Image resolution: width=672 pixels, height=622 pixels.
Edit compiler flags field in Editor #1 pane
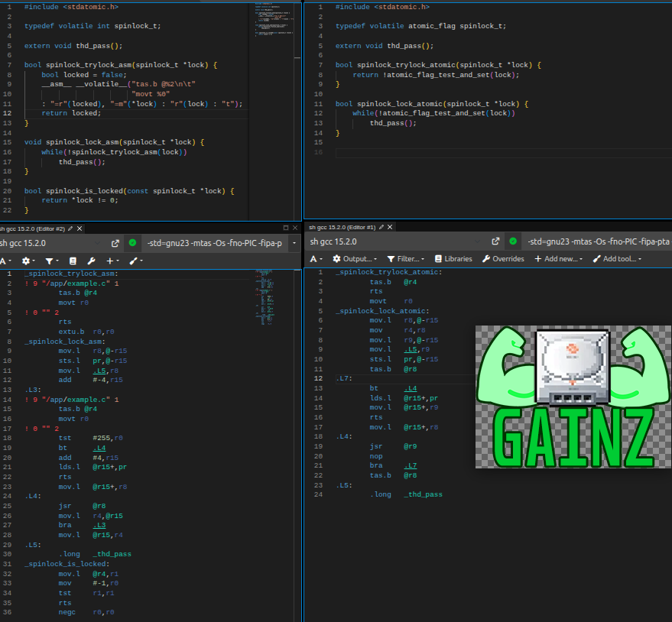(597, 241)
